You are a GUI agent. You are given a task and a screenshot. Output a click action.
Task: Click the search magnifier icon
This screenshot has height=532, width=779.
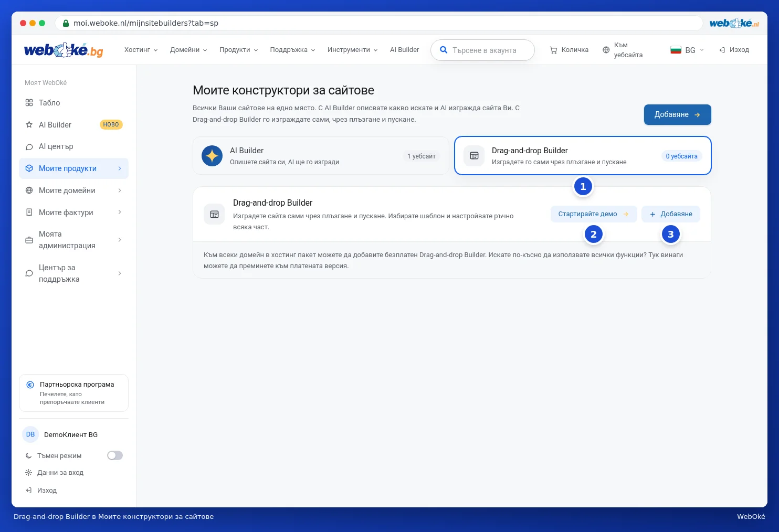coord(444,50)
